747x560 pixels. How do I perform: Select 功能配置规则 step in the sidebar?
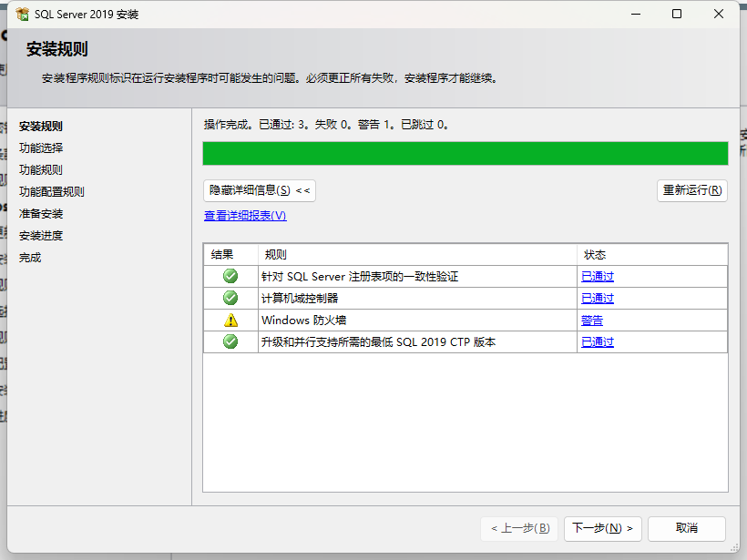[52, 192]
